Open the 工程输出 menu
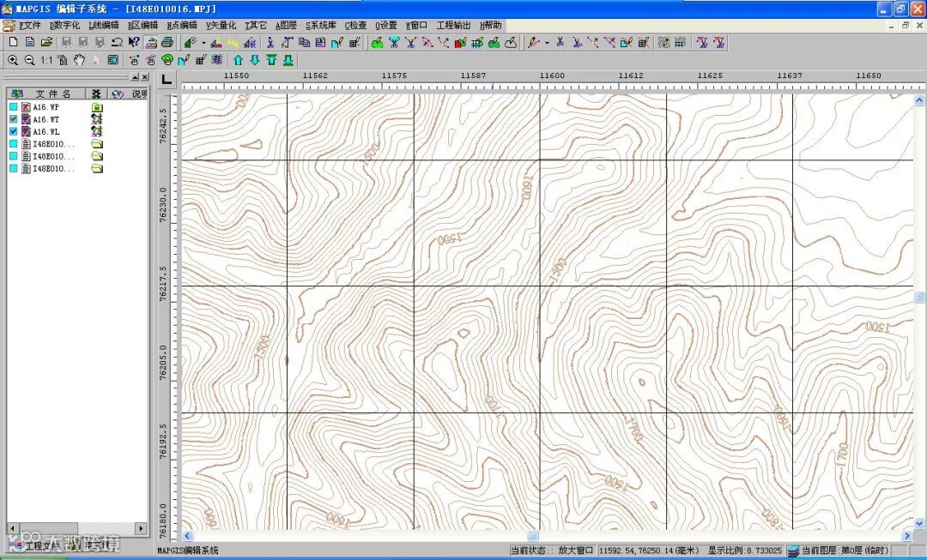This screenshot has width=927, height=560. click(453, 26)
